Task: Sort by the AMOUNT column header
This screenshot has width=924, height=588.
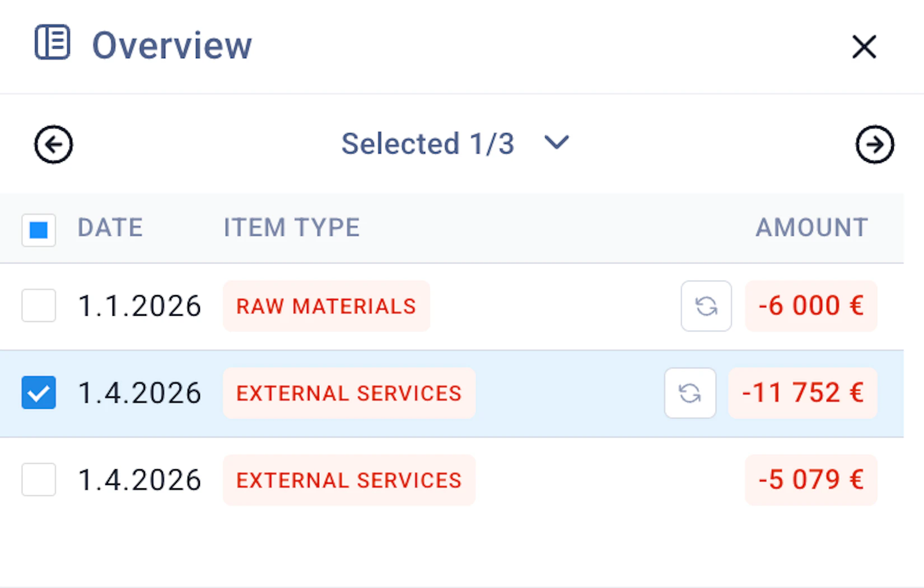Action: click(x=811, y=228)
